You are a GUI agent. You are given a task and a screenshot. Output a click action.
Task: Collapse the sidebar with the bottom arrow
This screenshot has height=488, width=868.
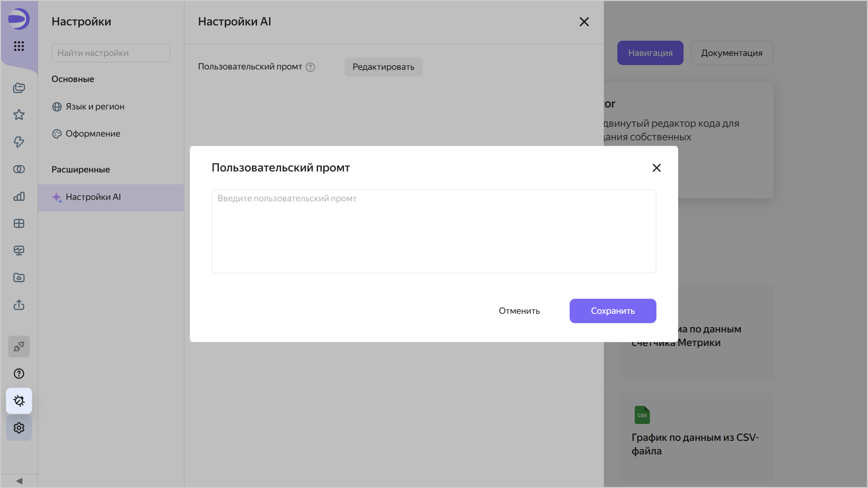[x=19, y=481]
